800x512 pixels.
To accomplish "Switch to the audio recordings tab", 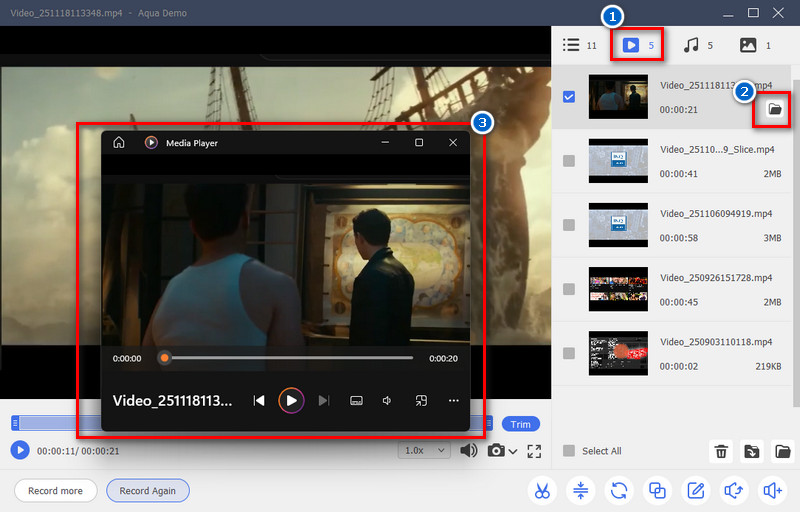I will 698,45.
